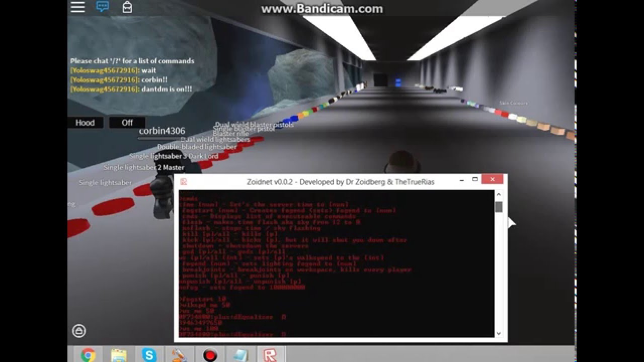Select 'Dual wield blaster pistols' label

point(254,124)
